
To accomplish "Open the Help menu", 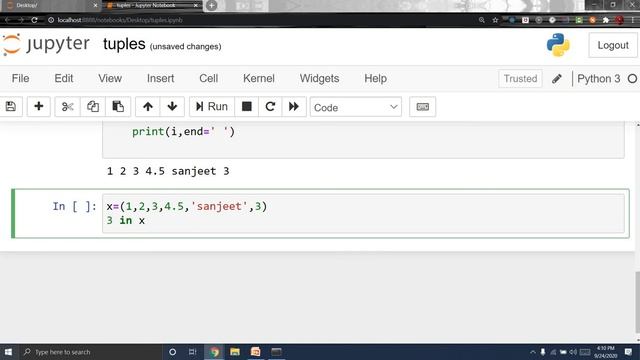I will pos(376,78).
